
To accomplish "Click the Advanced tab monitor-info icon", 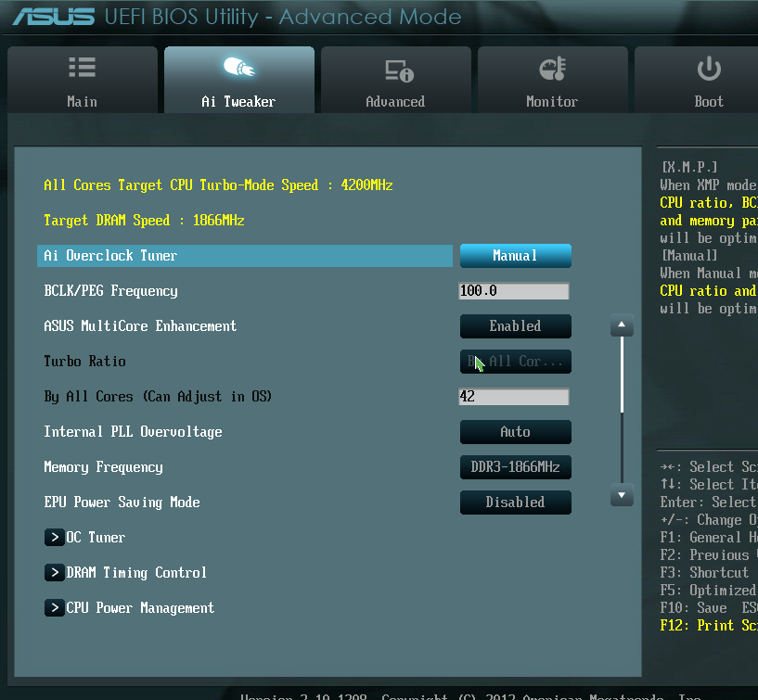I will click(399, 70).
